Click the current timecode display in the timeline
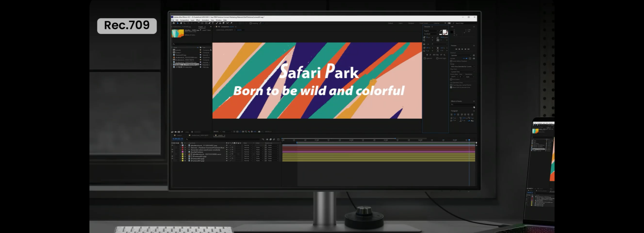The image size is (644, 233). click(178, 139)
